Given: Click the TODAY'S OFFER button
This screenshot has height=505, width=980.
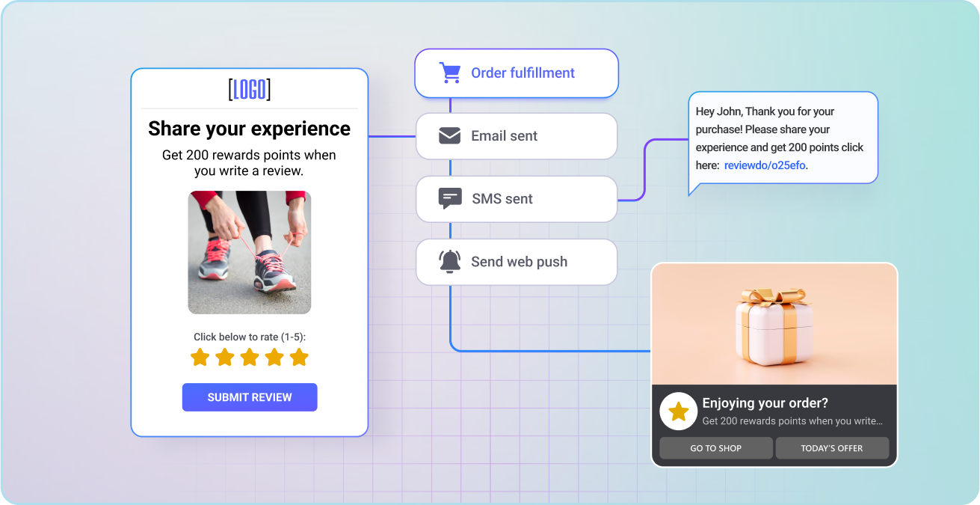Looking at the screenshot, I should pos(832,448).
